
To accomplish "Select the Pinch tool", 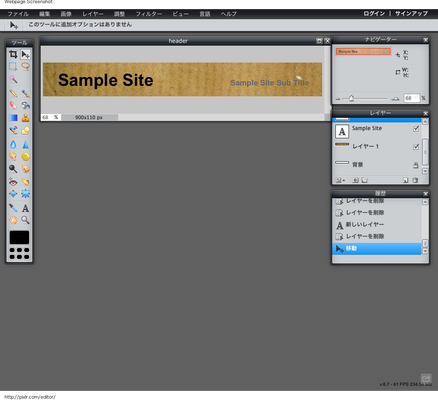I will coord(25,194).
